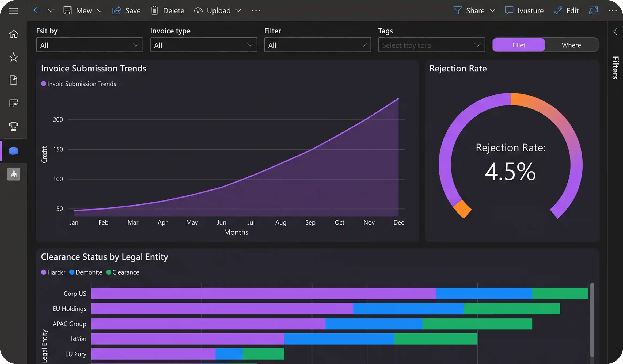Click the Save toolbar button
The width and height of the screenshot is (623, 364).
[x=127, y=10]
